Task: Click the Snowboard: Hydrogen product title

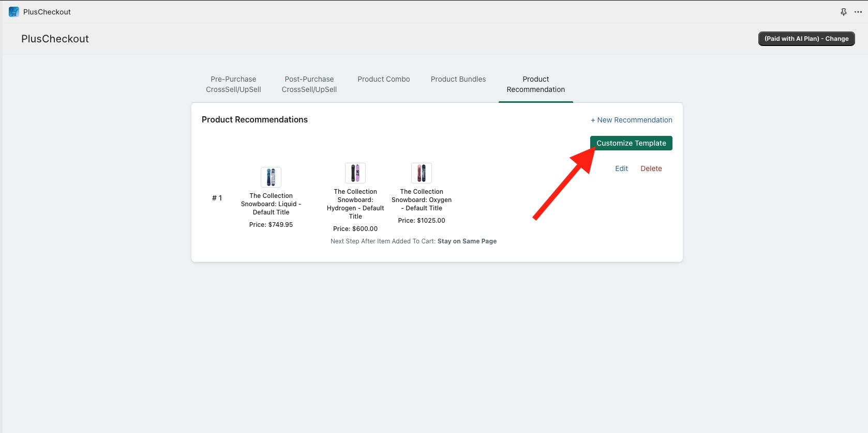Action: click(x=355, y=204)
